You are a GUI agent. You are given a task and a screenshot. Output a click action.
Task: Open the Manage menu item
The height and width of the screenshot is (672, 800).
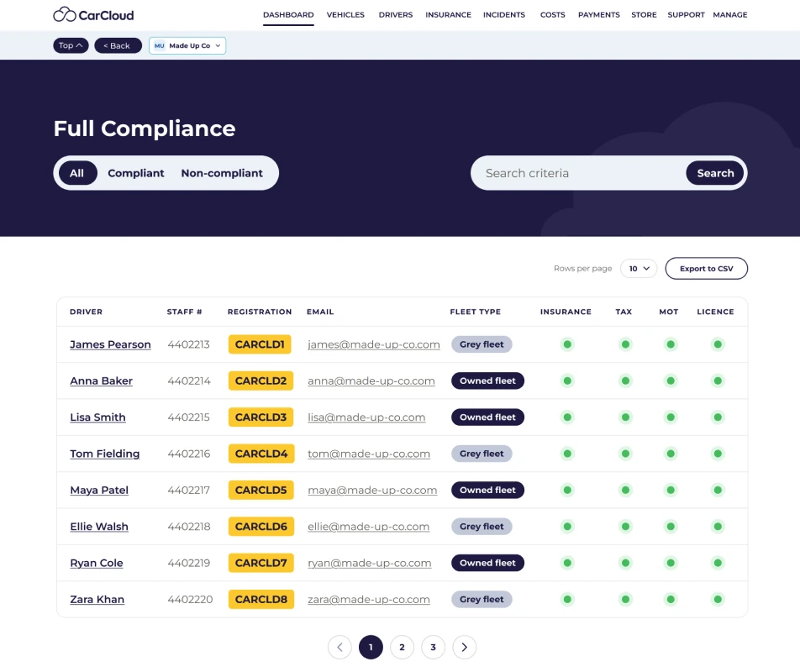[x=730, y=15]
